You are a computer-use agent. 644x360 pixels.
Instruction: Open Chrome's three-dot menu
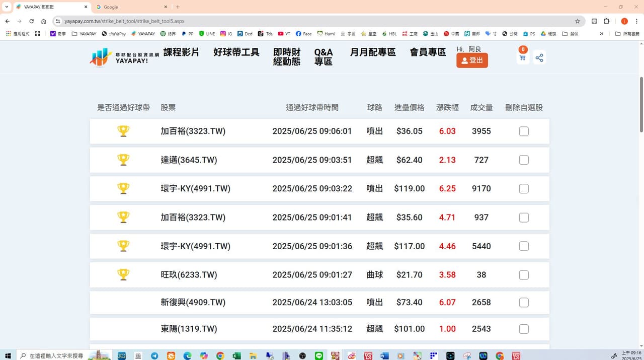636,21
